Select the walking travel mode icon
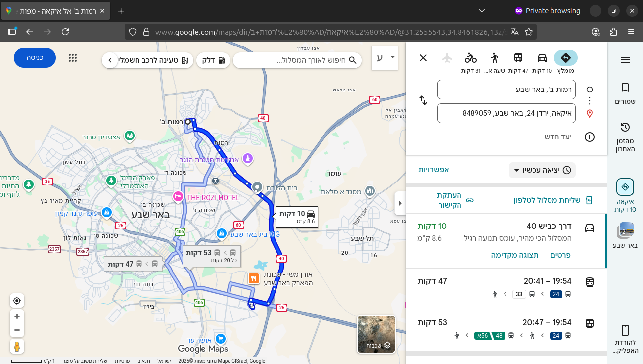 [495, 58]
